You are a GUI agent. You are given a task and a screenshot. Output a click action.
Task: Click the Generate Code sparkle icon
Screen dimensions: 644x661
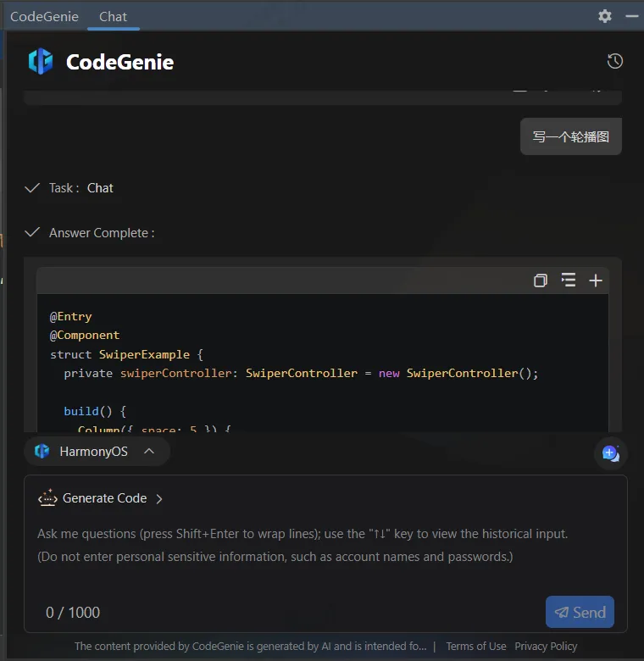[x=47, y=498]
